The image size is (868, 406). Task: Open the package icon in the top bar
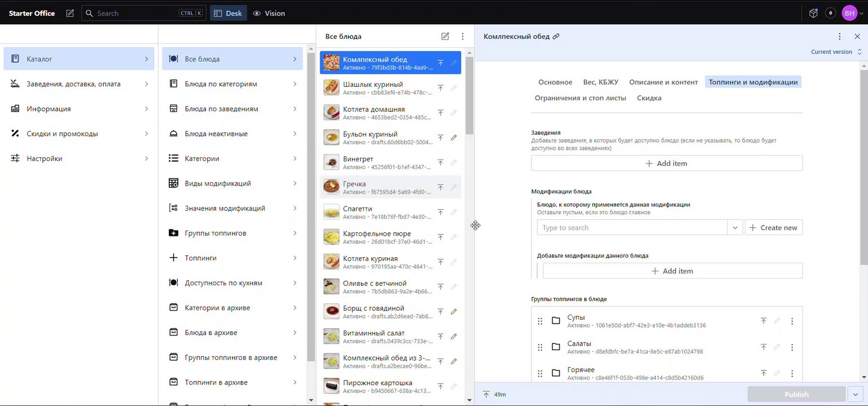(813, 13)
